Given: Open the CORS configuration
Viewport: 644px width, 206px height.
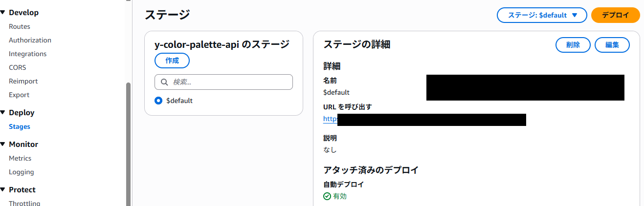Looking at the screenshot, I should 18,67.
